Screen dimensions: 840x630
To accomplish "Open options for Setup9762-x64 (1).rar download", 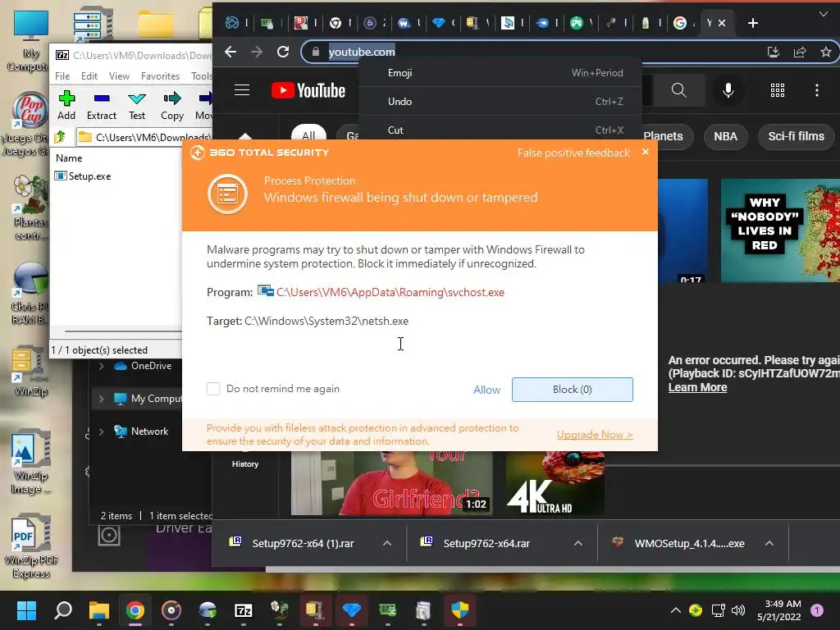I will (387, 543).
